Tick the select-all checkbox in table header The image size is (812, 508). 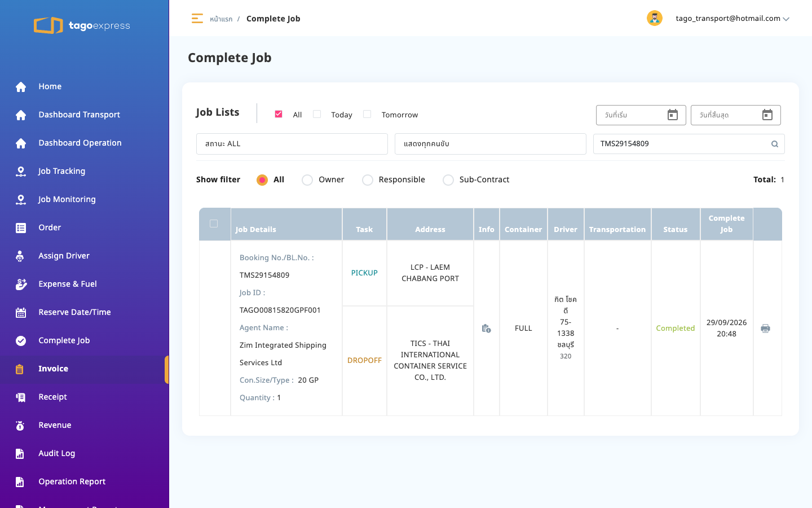[x=214, y=224]
